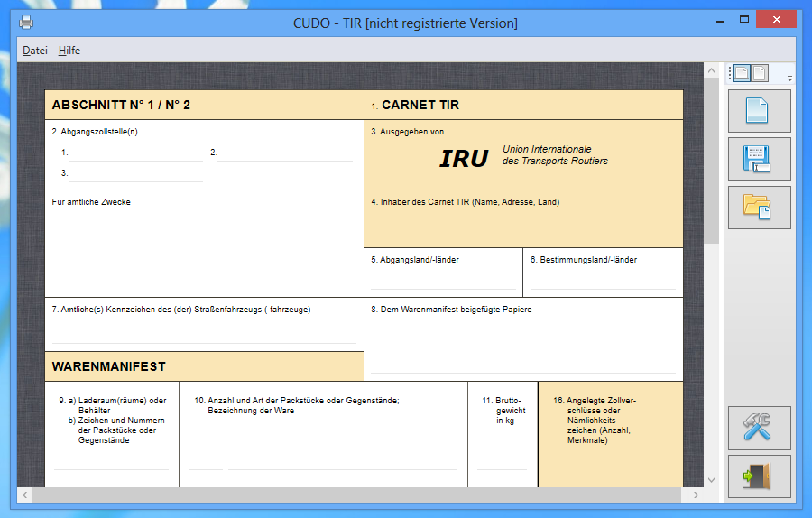Click the WARENMANIFEST heading
The height and width of the screenshot is (518, 812).
[109, 366]
